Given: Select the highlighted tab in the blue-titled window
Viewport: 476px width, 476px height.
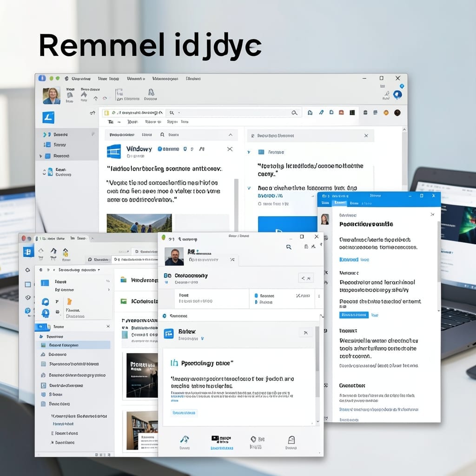Looking at the screenshot, I should tap(340, 203).
